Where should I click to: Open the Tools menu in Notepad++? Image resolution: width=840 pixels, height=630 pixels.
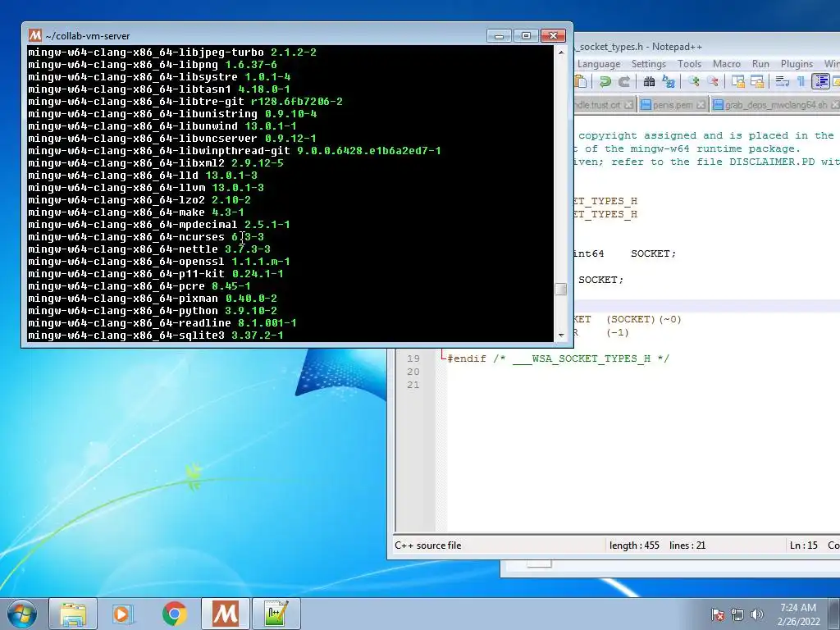tap(689, 64)
